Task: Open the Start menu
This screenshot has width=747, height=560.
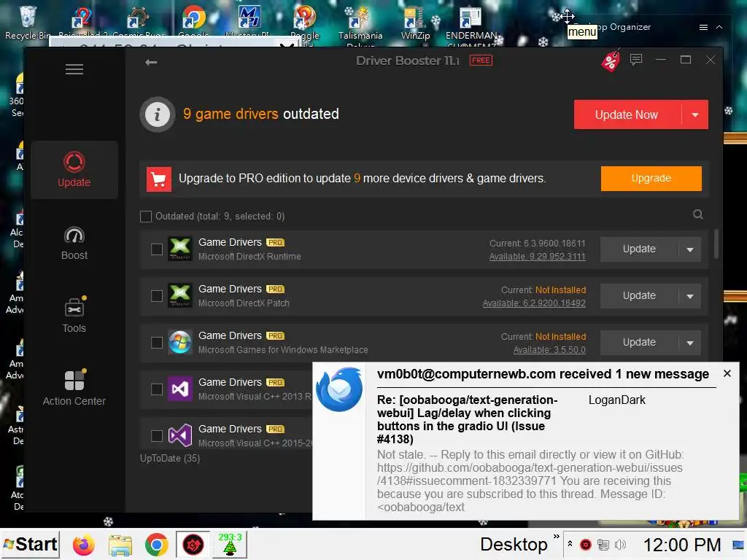Action: tap(31, 544)
